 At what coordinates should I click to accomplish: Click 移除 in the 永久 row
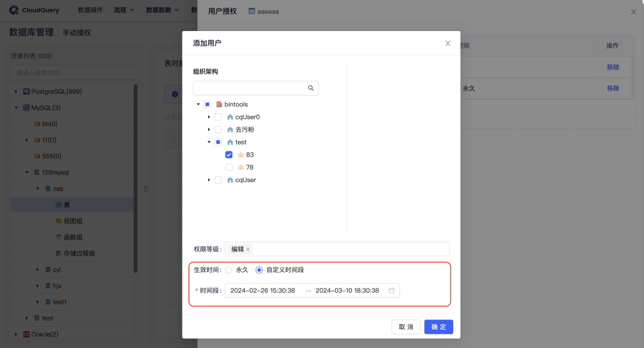tap(613, 88)
